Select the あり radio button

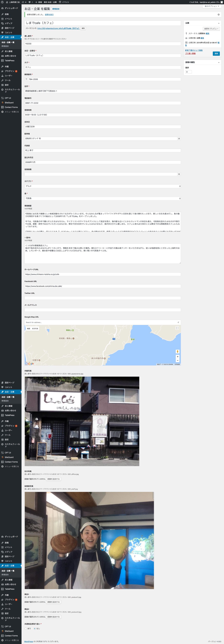(x=26, y=629)
